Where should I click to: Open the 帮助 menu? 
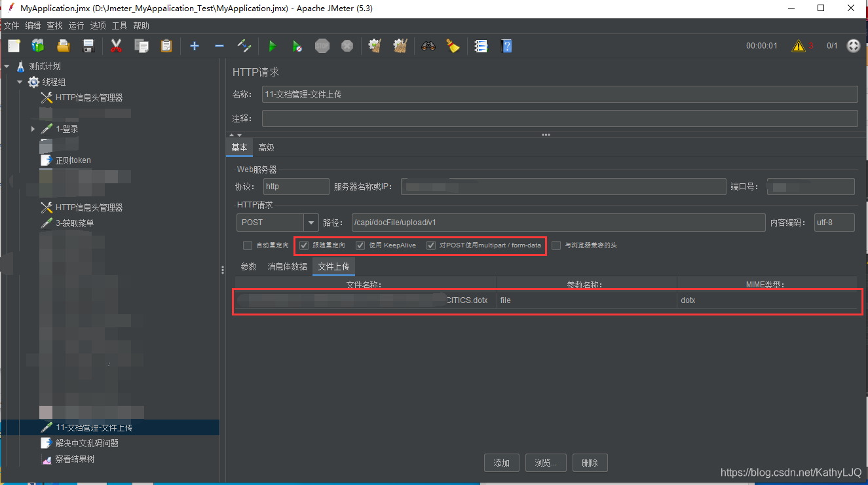(x=141, y=26)
